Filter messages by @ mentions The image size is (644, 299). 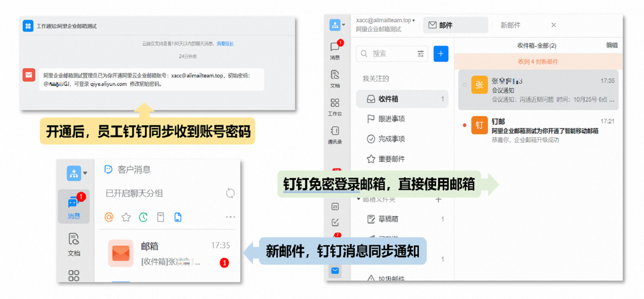point(109,217)
